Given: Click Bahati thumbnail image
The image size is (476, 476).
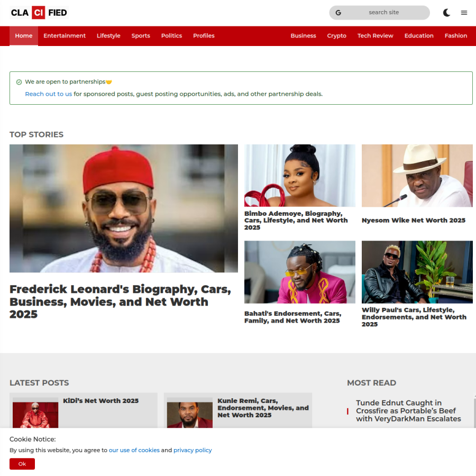Looking at the screenshot, I should coord(300,272).
